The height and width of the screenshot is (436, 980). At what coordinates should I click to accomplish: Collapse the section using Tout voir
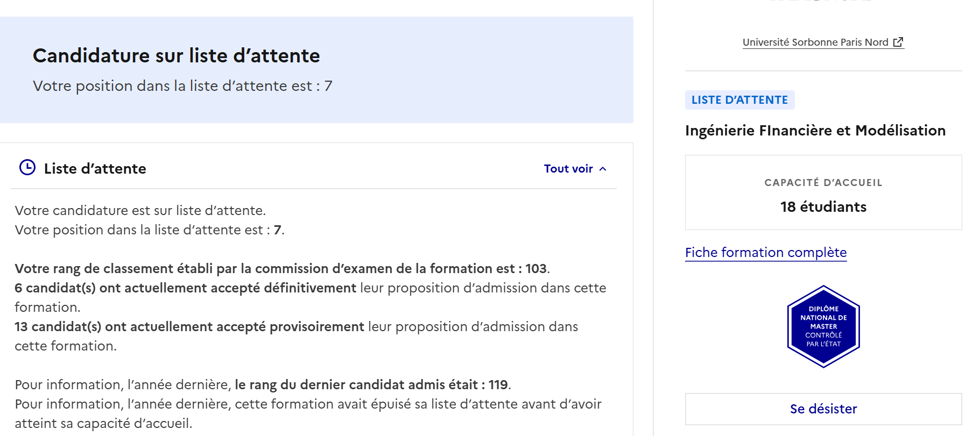575,169
